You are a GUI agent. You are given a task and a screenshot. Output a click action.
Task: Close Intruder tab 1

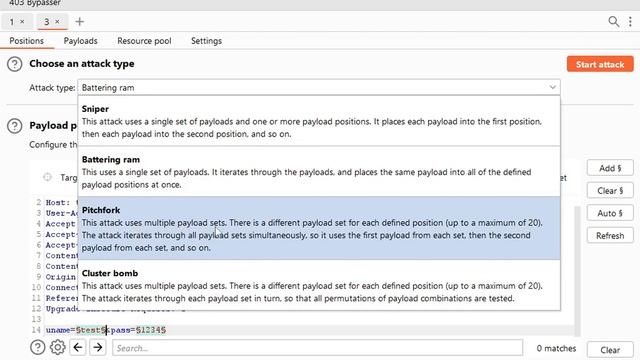(22, 22)
